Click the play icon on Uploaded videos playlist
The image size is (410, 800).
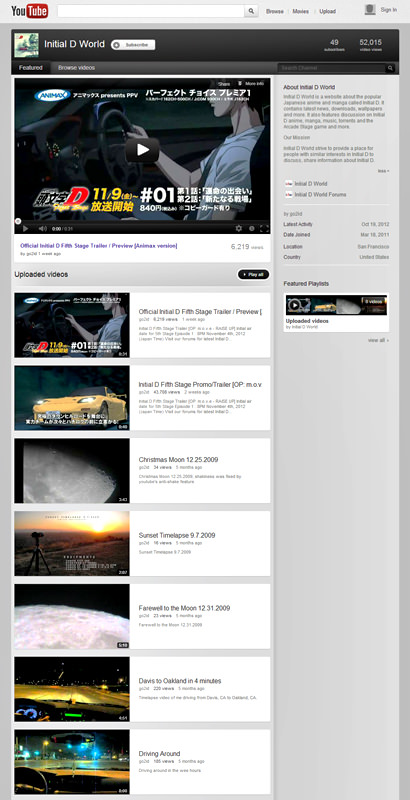pyautogui.click(x=294, y=305)
